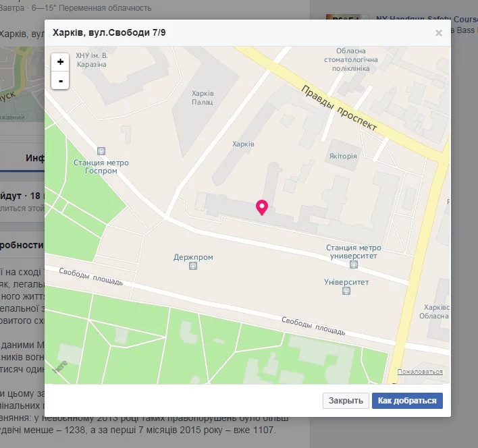
Task: Click the Харків Палац map label
Action: (x=203, y=98)
